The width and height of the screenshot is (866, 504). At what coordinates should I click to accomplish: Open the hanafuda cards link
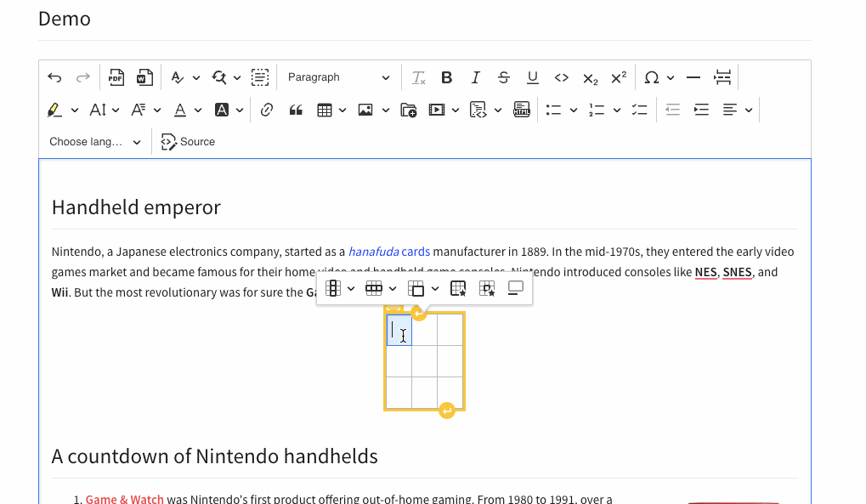389,252
